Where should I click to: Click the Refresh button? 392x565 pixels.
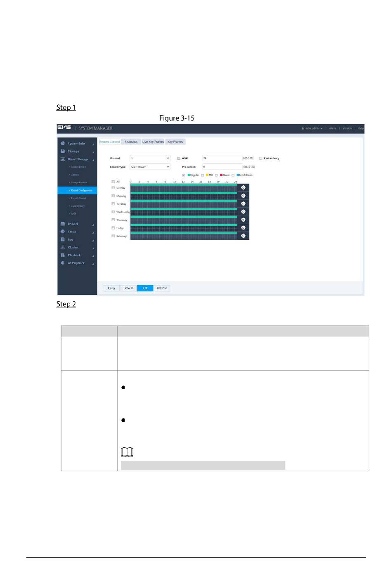[x=162, y=288]
